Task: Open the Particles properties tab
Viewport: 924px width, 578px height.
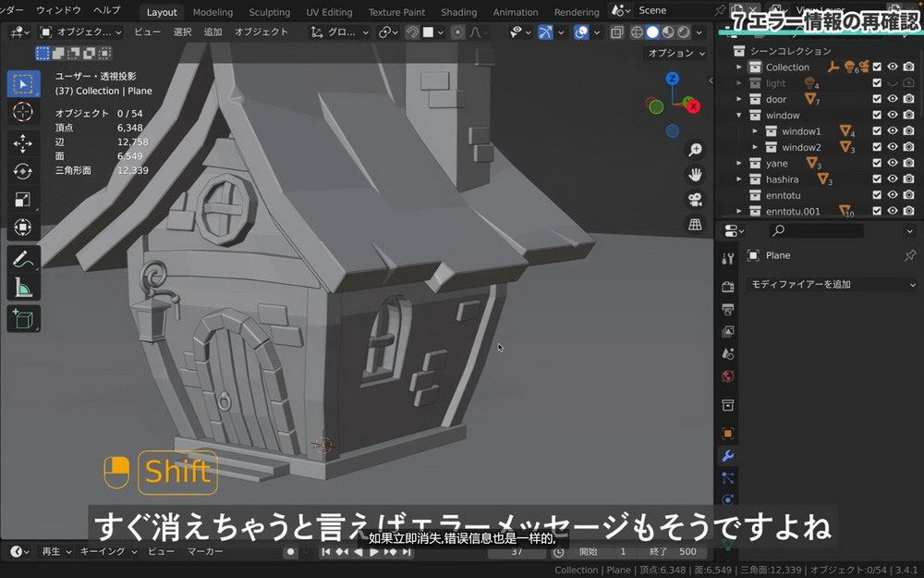Action: [x=728, y=478]
